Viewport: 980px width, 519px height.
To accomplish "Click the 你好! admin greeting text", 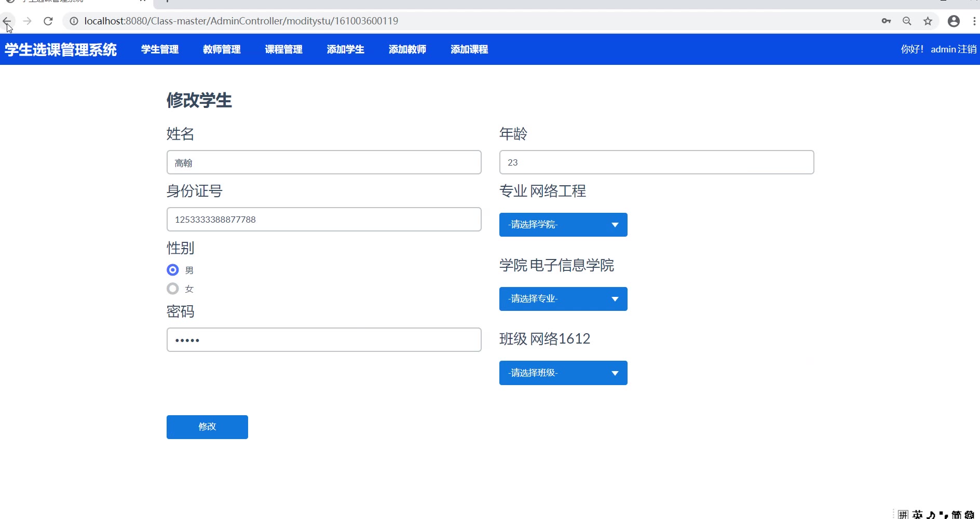I will tap(929, 49).
